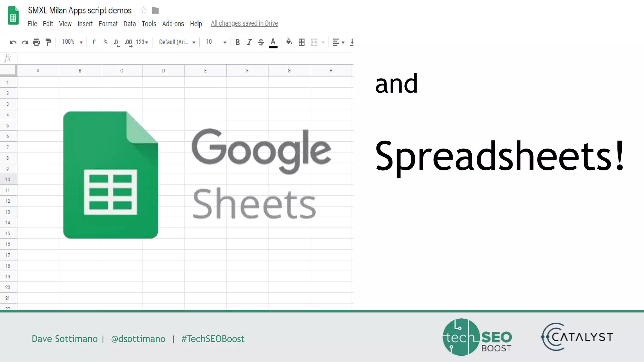The image size is (644, 362).
Task: Click the Redo icon
Action: coord(25,42)
